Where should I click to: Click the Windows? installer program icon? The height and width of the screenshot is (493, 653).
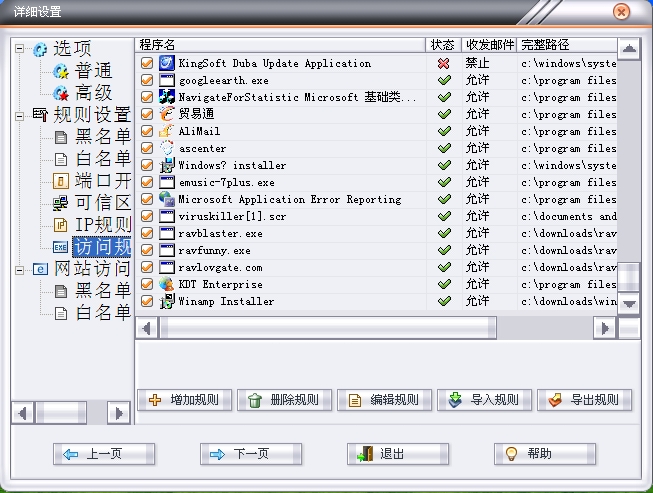(167, 165)
